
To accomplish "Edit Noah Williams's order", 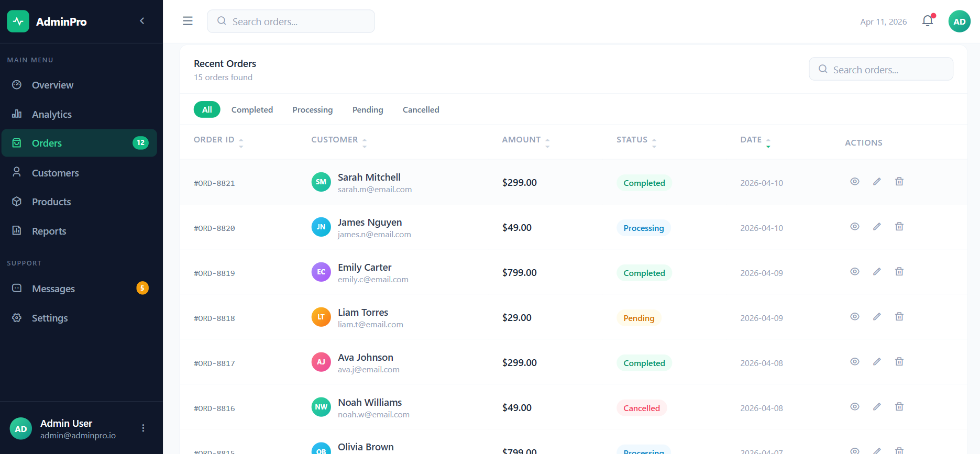I will coord(877,407).
